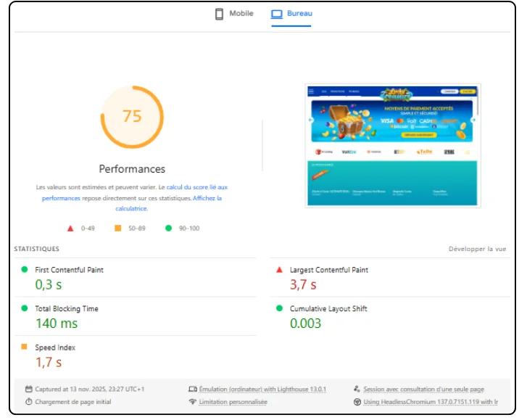Click the stopwatch icon beside Chargement de page initial
Image resolution: width=527 pixels, height=420 pixels.
pos(29,402)
